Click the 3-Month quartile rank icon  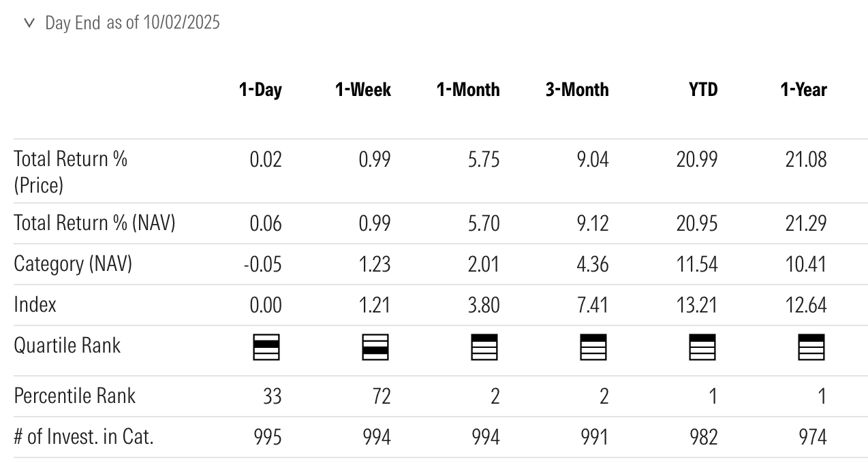pos(593,347)
